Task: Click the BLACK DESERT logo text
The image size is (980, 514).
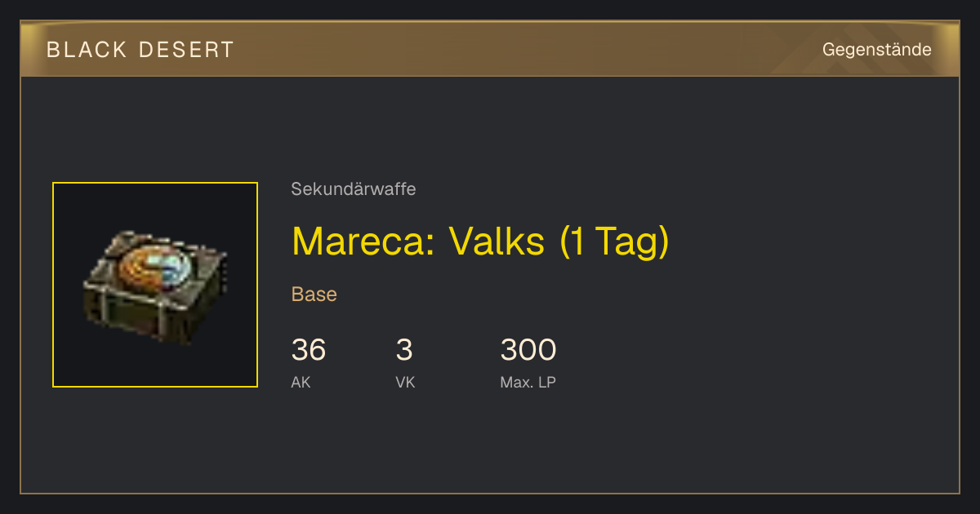Action: [x=140, y=50]
